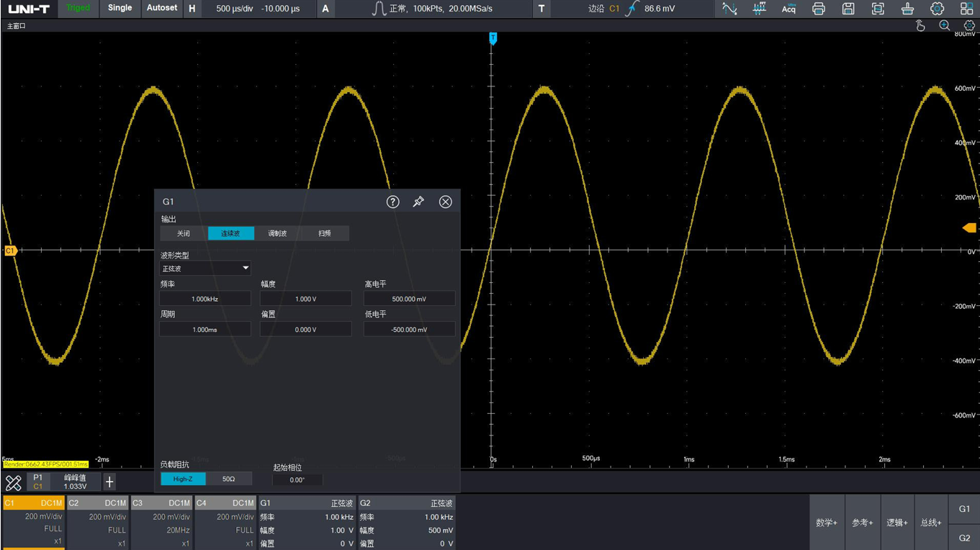Add a new measurement with plus button
980x550 pixels.
coord(109,482)
